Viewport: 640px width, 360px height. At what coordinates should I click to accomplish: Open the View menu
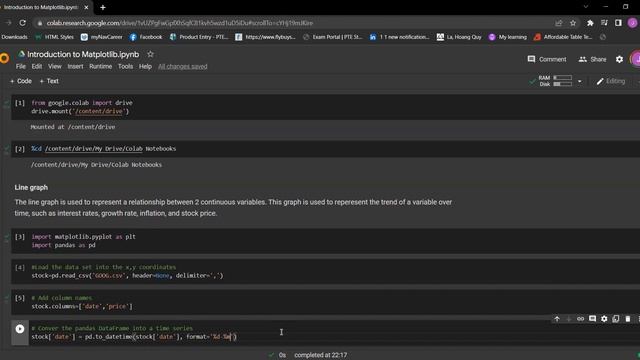(x=55, y=67)
